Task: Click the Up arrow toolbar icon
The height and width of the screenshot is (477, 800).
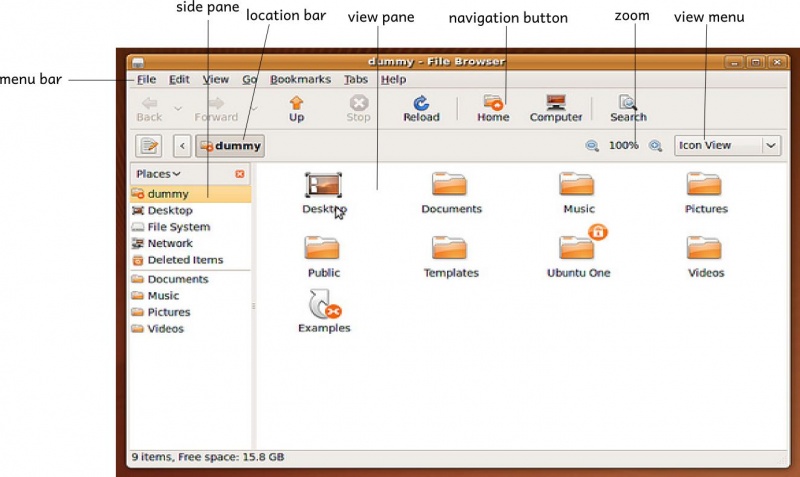Action: click(296, 103)
